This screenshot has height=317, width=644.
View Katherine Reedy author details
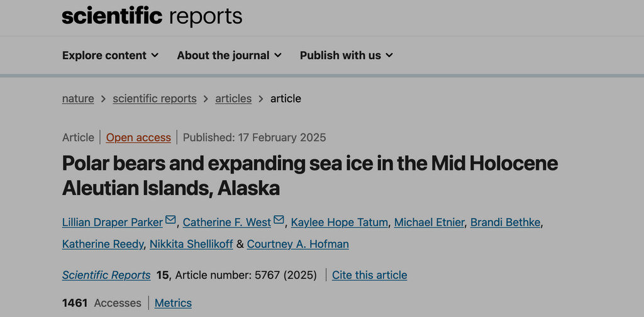[103, 244]
